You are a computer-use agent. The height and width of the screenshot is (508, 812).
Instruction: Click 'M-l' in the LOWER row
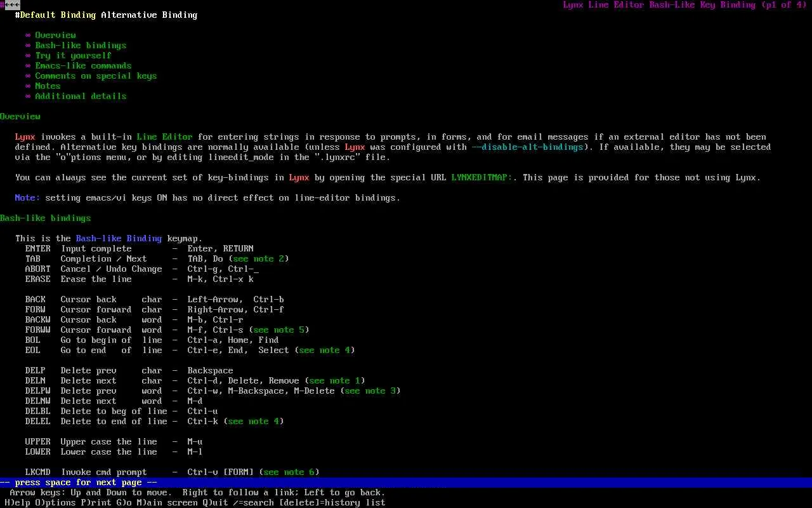point(195,452)
